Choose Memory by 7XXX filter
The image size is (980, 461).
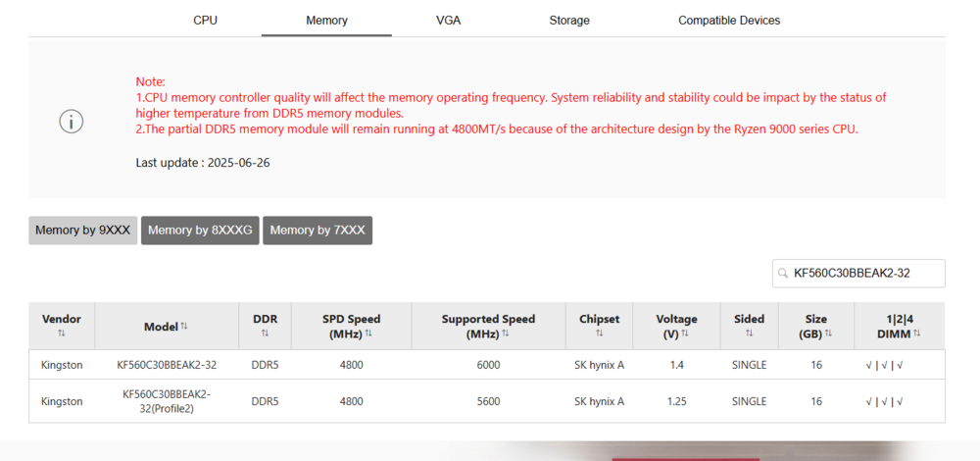click(x=318, y=230)
